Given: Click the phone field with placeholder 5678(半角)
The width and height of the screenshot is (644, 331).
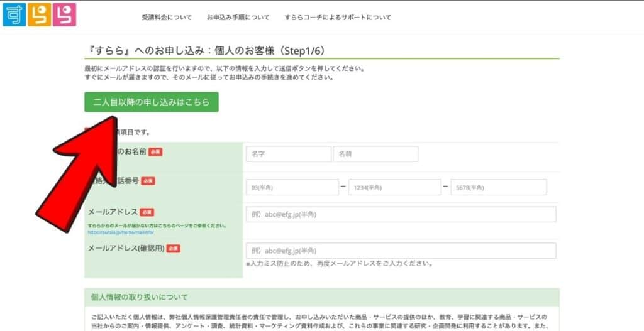Looking at the screenshot, I should click(499, 187).
